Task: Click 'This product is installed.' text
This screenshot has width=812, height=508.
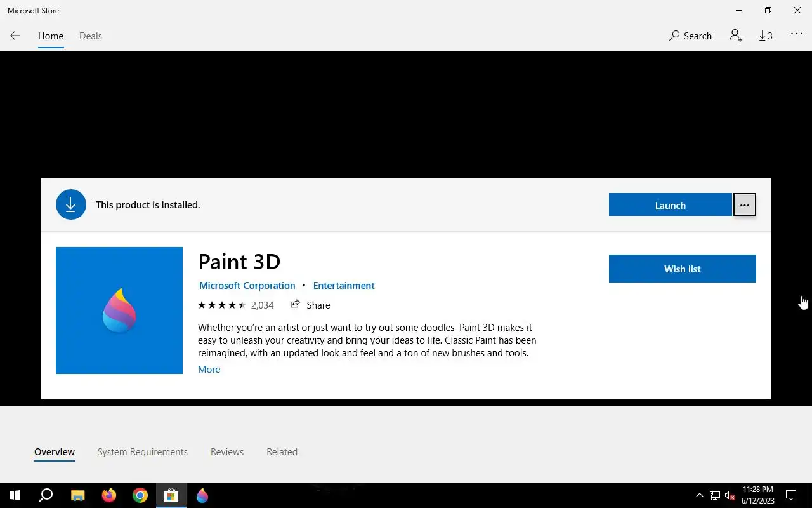Action: click(148, 205)
